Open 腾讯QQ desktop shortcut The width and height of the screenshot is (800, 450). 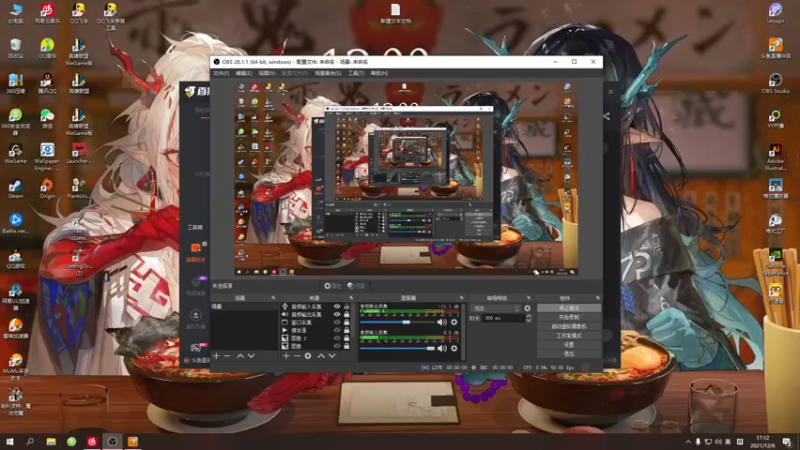(x=47, y=83)
